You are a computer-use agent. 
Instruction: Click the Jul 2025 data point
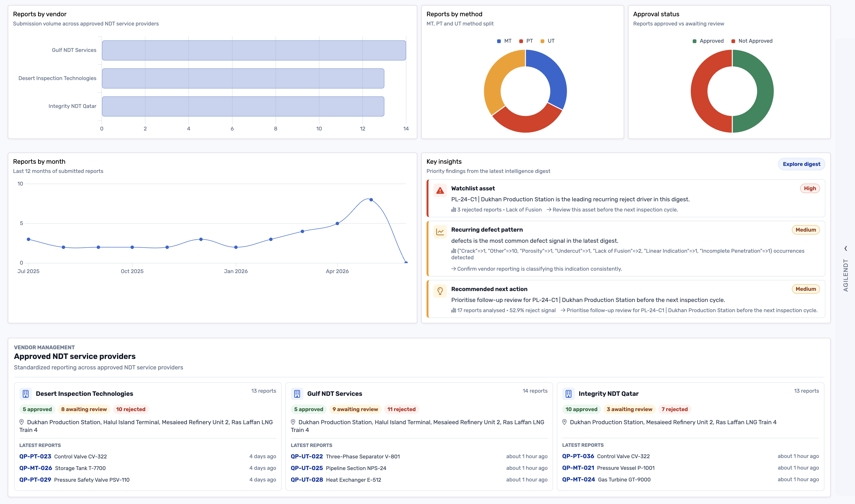coord(29,239)
